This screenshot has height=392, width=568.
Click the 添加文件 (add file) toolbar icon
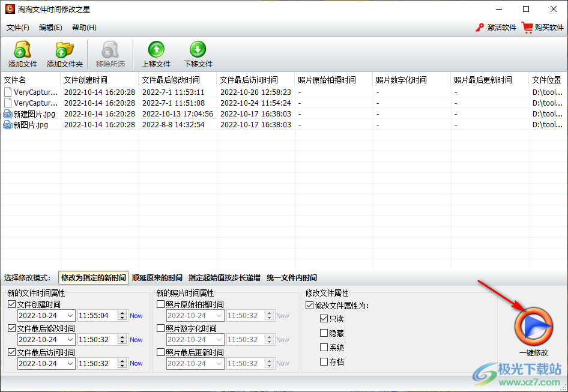[22, 49]
